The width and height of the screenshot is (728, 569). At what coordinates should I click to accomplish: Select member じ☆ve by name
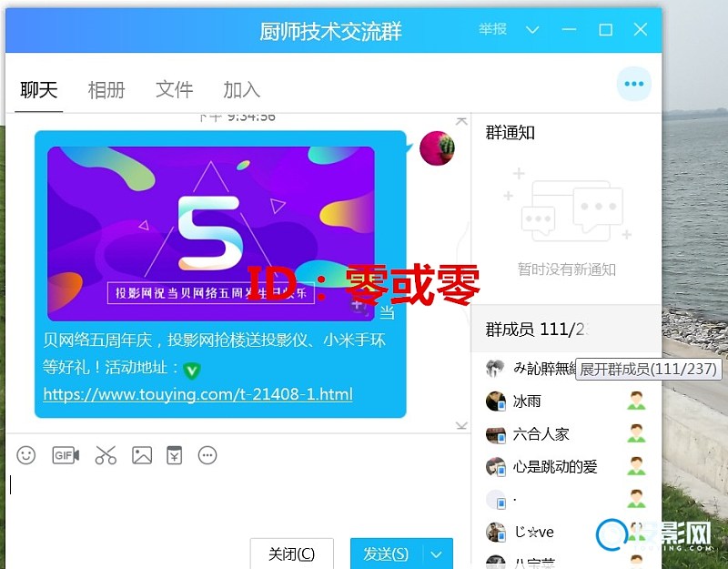pos(533,532)
